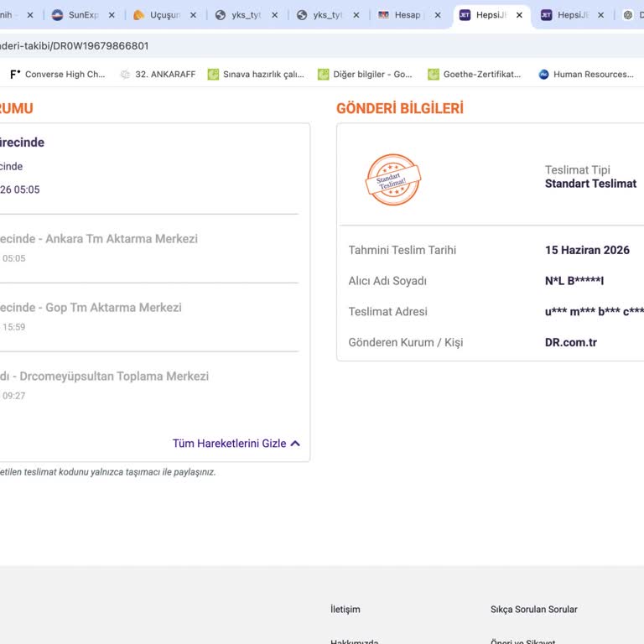Close the second yks_tyt tab

[356, 15]
